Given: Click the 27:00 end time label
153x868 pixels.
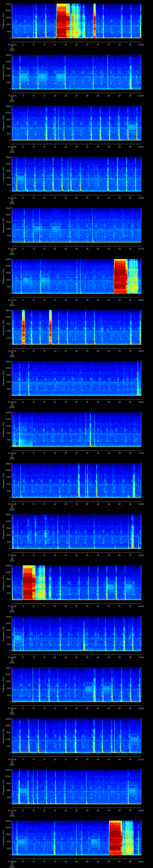Looking at the screenshot, I should click(x=141, y=249).
